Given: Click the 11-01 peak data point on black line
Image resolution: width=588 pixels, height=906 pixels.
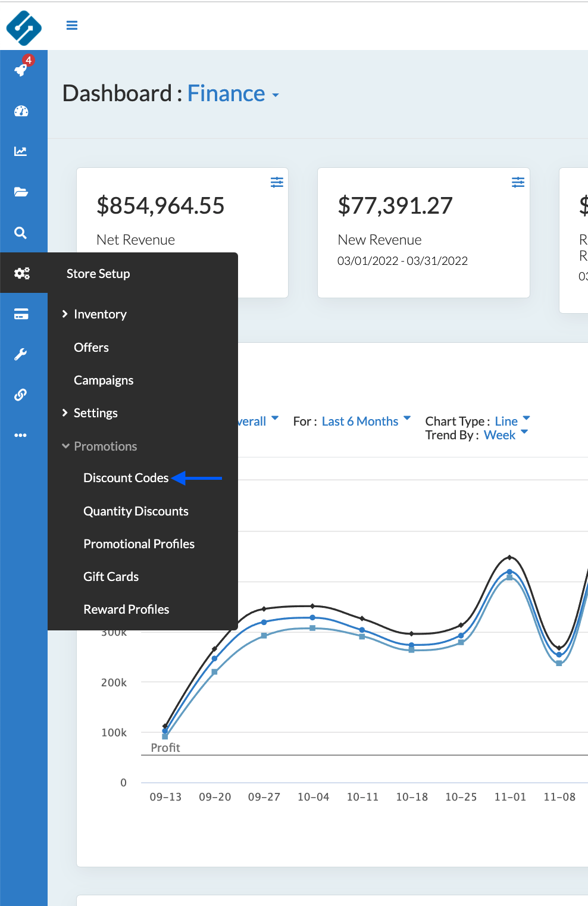Looking at the screenshot, I should pyautogui.click(x=509, y=557).
